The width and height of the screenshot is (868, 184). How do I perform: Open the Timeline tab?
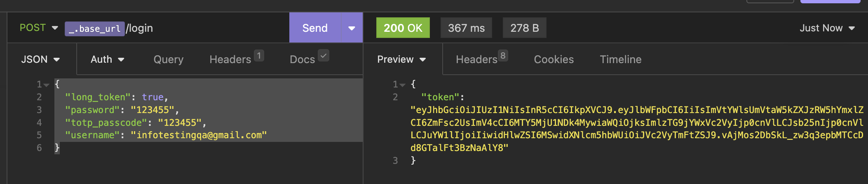(620, 59)
